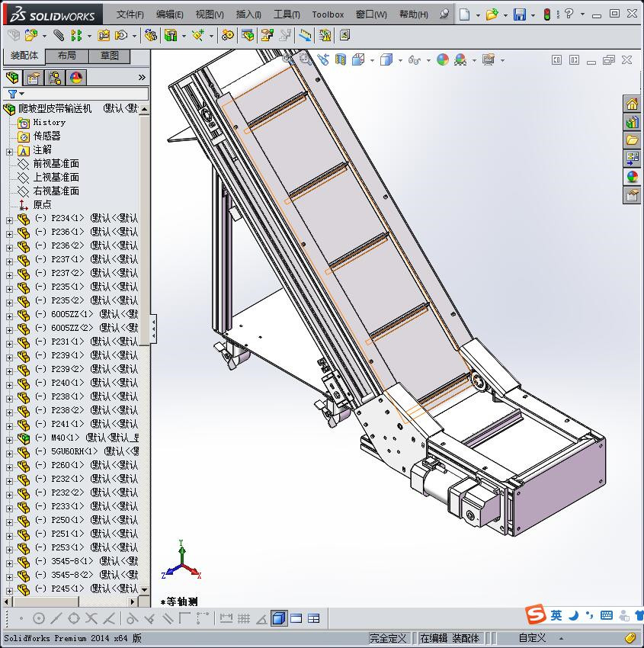Toggle the grid display icon in bottom toolbar
644x648 pixels.
[244, 618]
